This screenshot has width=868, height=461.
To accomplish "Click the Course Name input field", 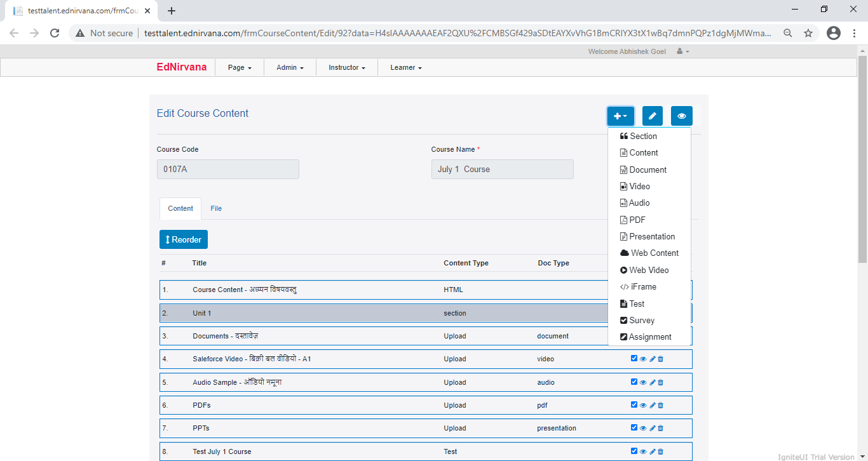I will (502, 170).
